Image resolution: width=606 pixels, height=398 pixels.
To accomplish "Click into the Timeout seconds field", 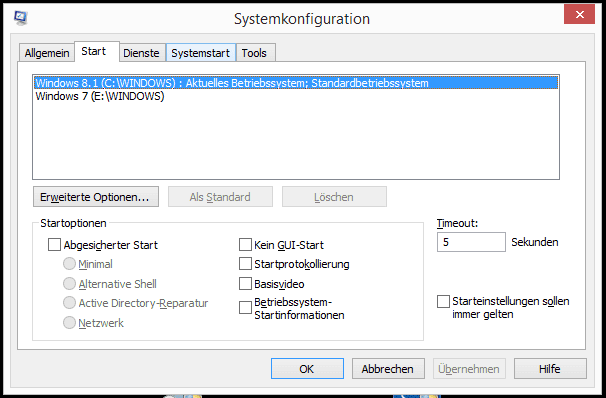I will 471,242.
